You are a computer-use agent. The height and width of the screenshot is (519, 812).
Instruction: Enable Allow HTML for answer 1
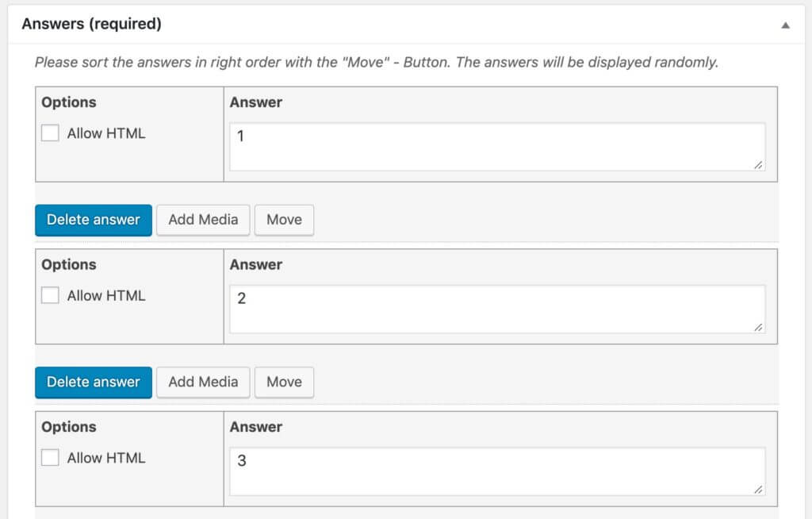pyautogui.click(x=51, y=133)
